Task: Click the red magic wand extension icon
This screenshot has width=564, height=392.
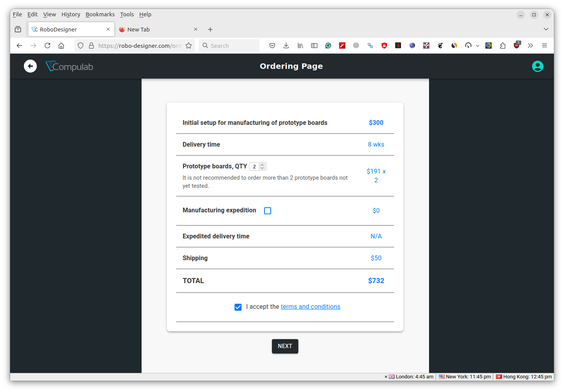Action: [342, 45]
